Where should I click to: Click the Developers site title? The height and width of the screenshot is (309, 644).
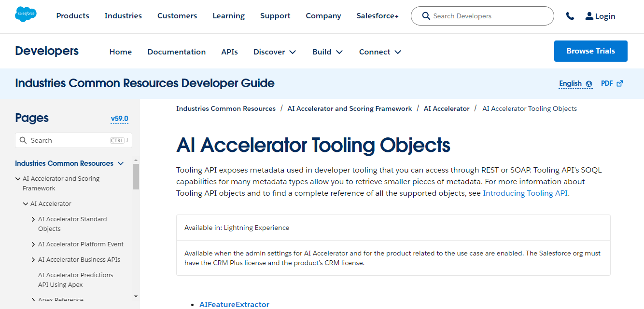tap(47, 51)
